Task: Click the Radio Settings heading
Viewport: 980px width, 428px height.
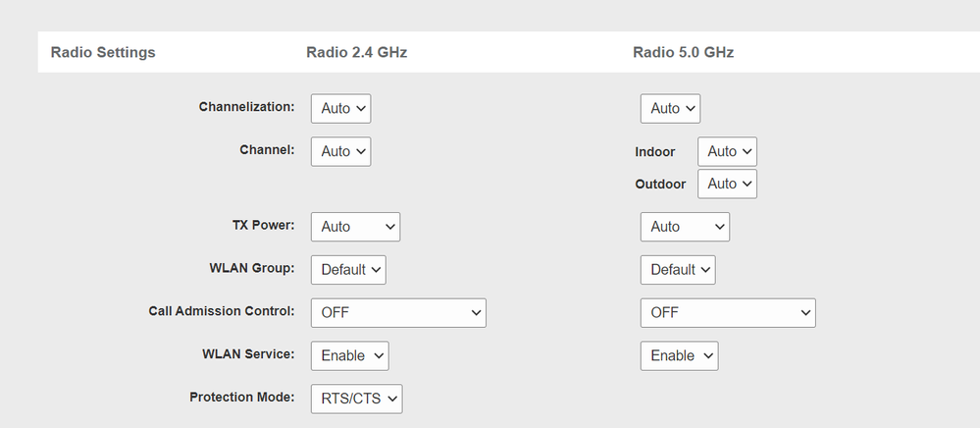Action: tap(103, 52)
